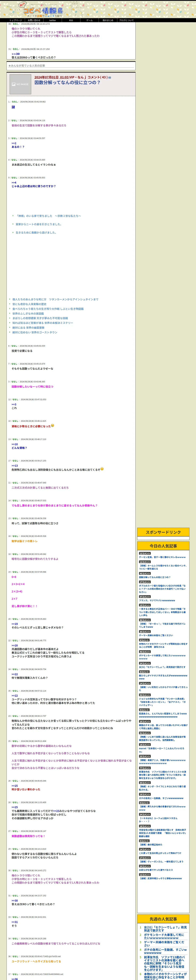Image resolution: width=196 pixels, height=980 pixels.
Task: Open link 食べられちゃう者たちの生き残り大作戦
Action: [x=48, y=309]
